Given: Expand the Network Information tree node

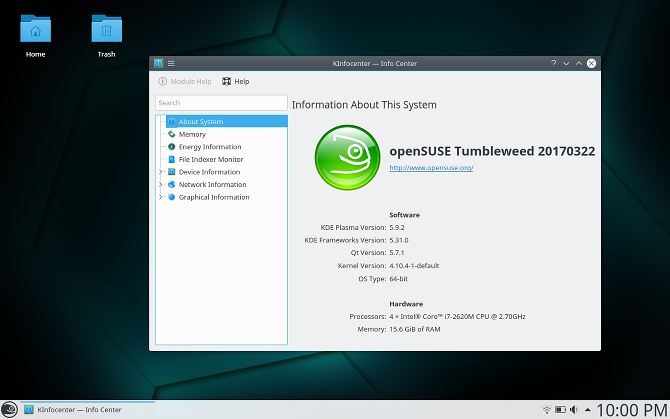Looking at the screenshot, I should 161,185.
